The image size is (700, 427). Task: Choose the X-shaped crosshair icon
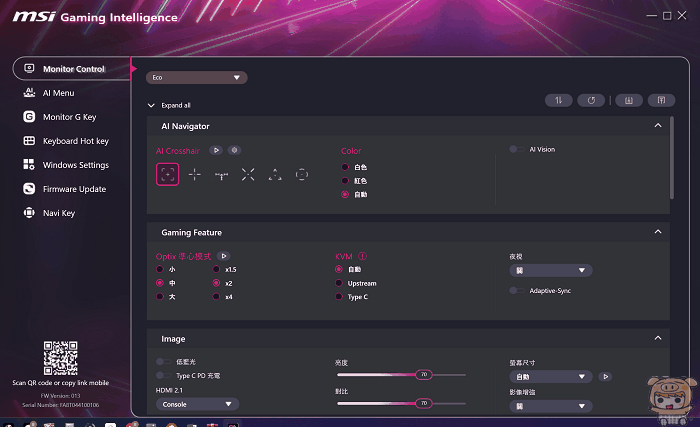248,174
